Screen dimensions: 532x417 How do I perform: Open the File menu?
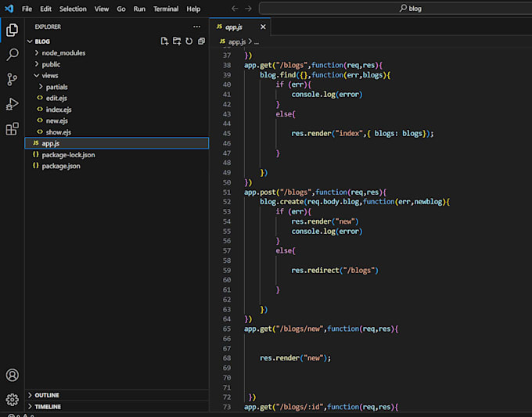[x=27, y=9]
